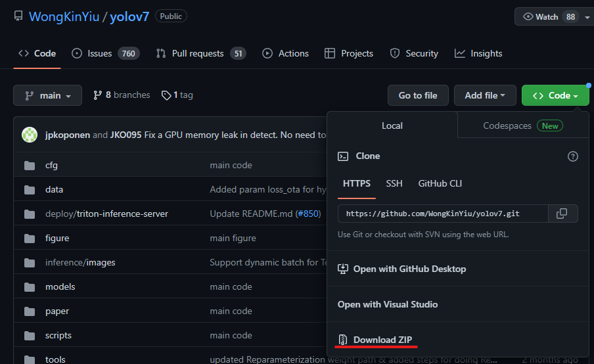
Task: Select the HTTPS clone method
Action: tap(357, 184)
